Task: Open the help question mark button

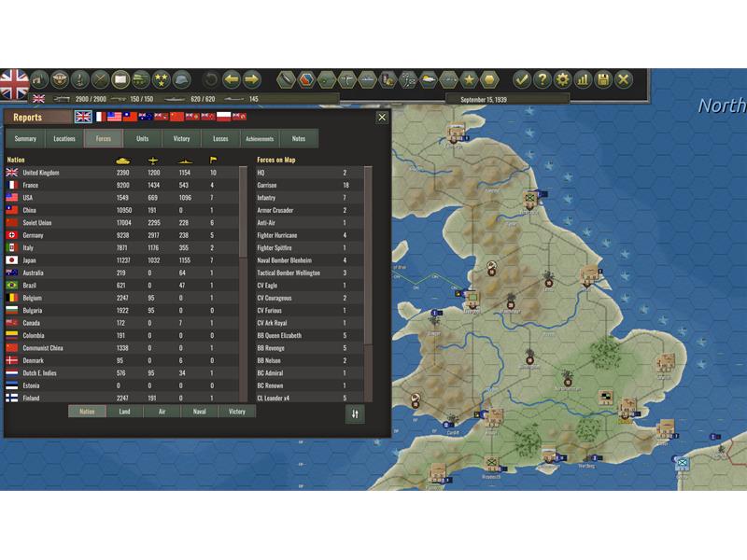Action: [x=542, y=79]
